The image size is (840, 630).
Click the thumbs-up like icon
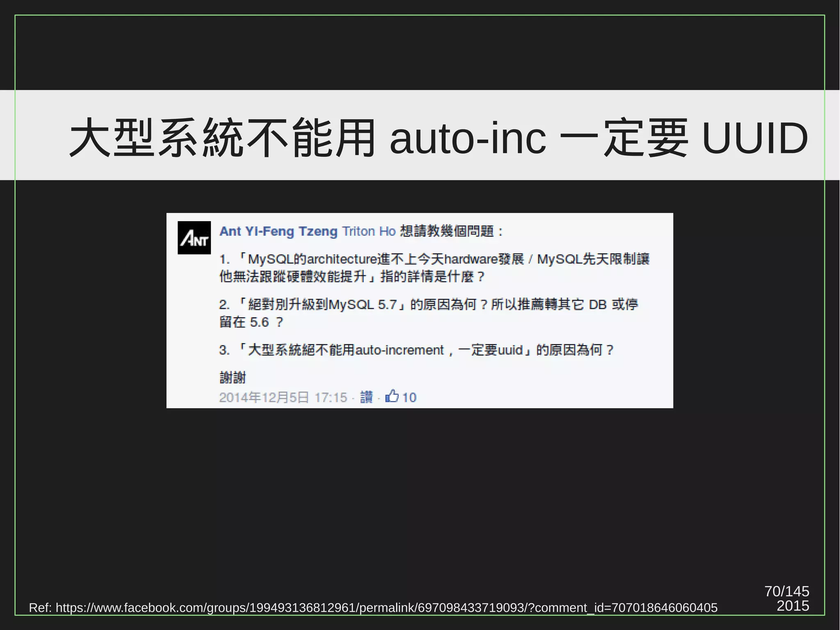tap(392, 396)
